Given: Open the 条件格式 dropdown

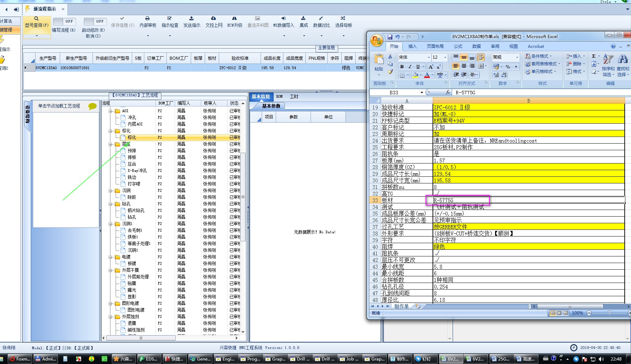Looking at the screenshot, I should point(538,56).
